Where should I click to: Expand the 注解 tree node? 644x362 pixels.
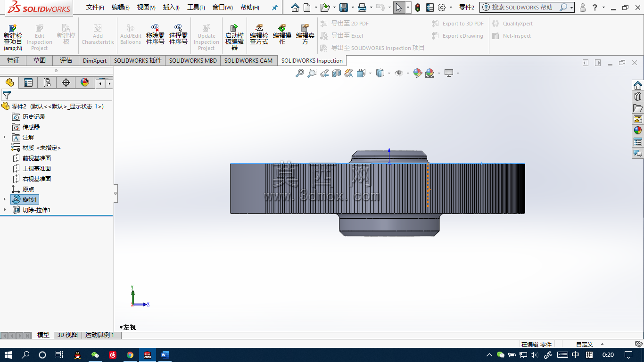tap(5, 137)
